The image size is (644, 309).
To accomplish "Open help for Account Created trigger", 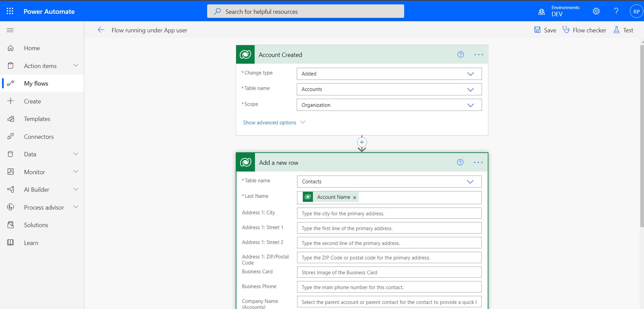I will [x=460, y=55].
